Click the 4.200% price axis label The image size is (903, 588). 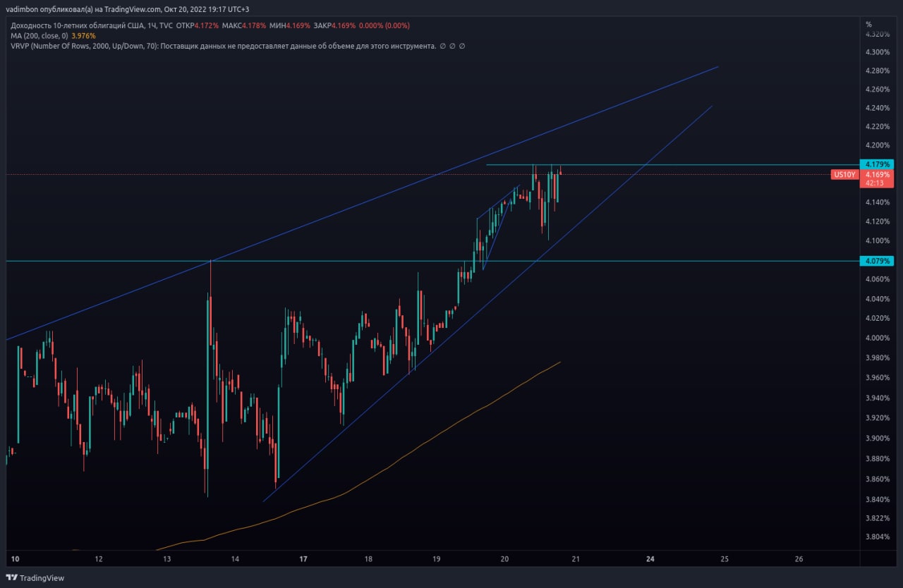(877, 145)
